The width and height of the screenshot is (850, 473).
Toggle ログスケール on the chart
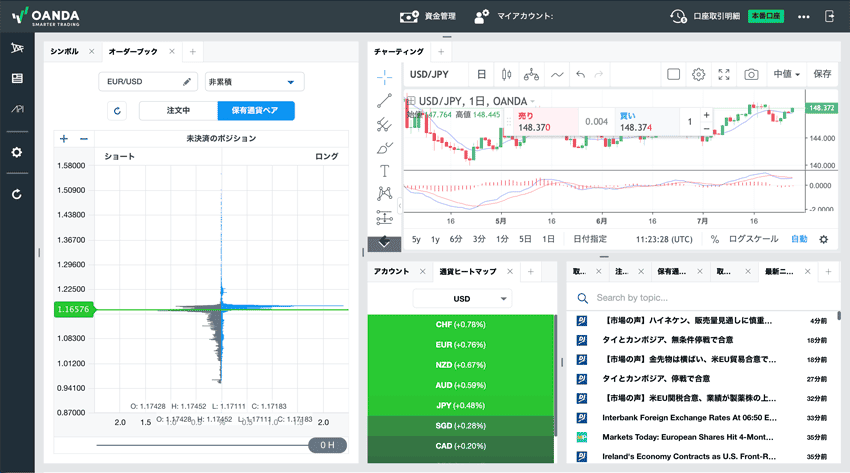pyautogui.click(x=753, y=239)
